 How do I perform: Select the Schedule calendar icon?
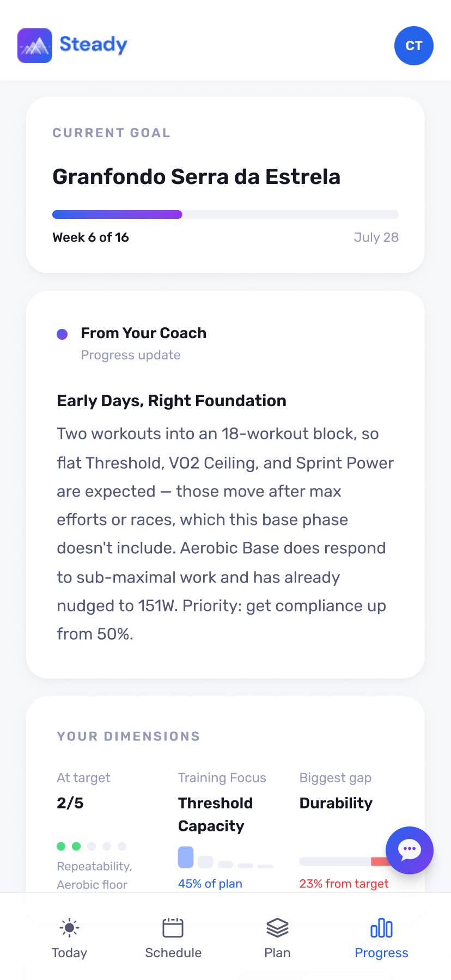[x=173, y=928]
